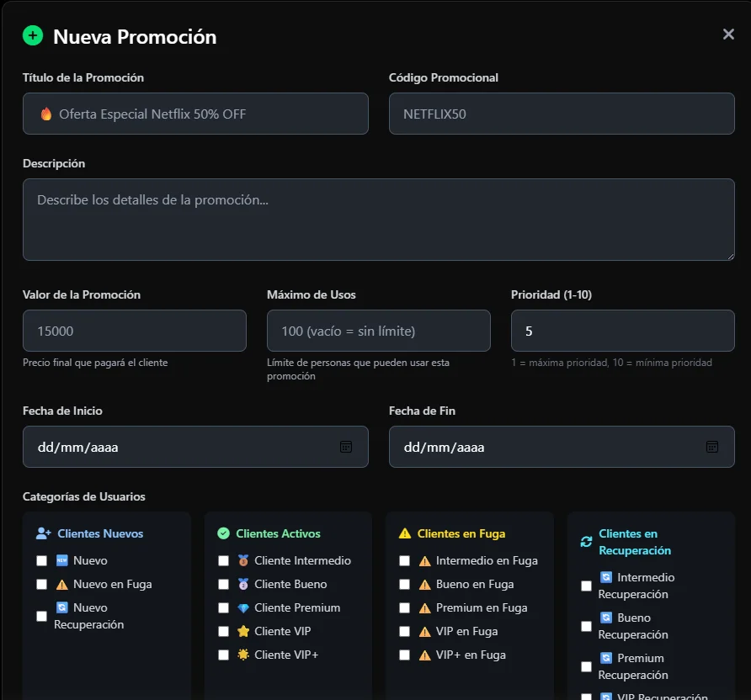Image resolution: width=751 pixels, height=700 pixels.
Task: Click the Clientes en Recuperación refresh icon
Action: 586,542
